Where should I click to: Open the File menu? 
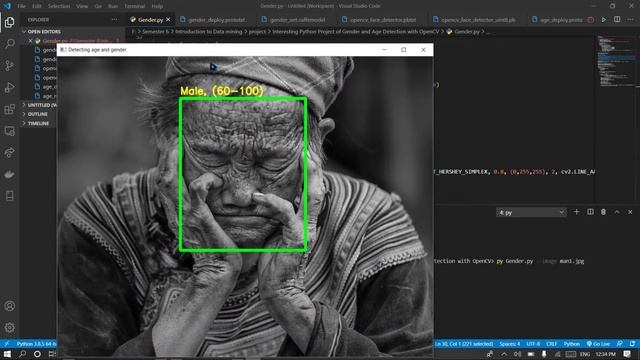21,6
